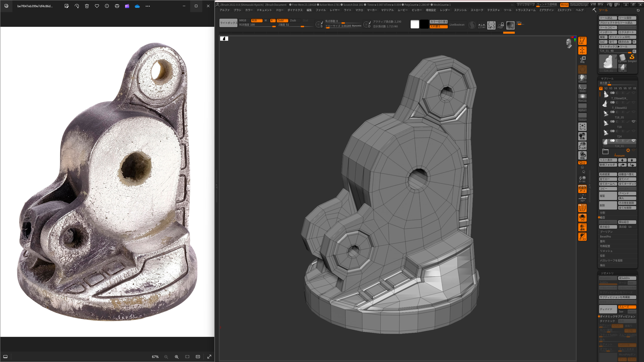Open the Help (ヘルプ) menu
Image resolution: width=644 pixels, height=362 pixels.
(579, 10)
